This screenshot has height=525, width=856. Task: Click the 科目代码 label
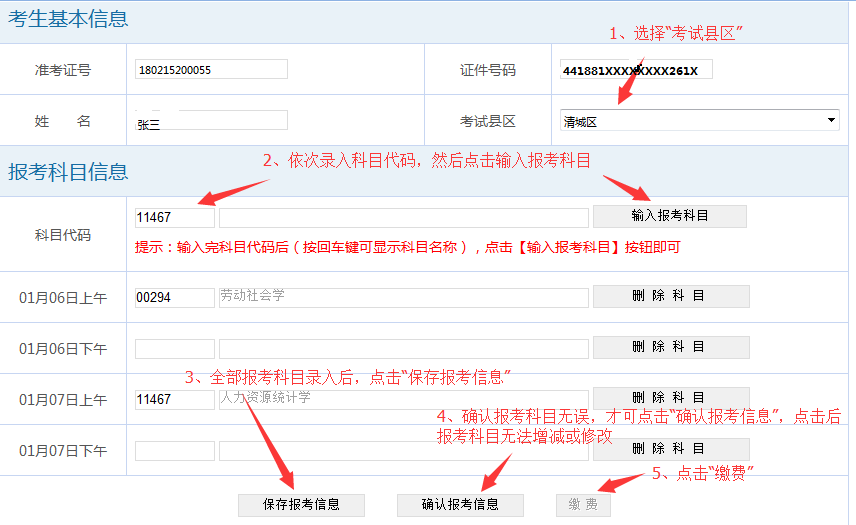click(63, 235)
